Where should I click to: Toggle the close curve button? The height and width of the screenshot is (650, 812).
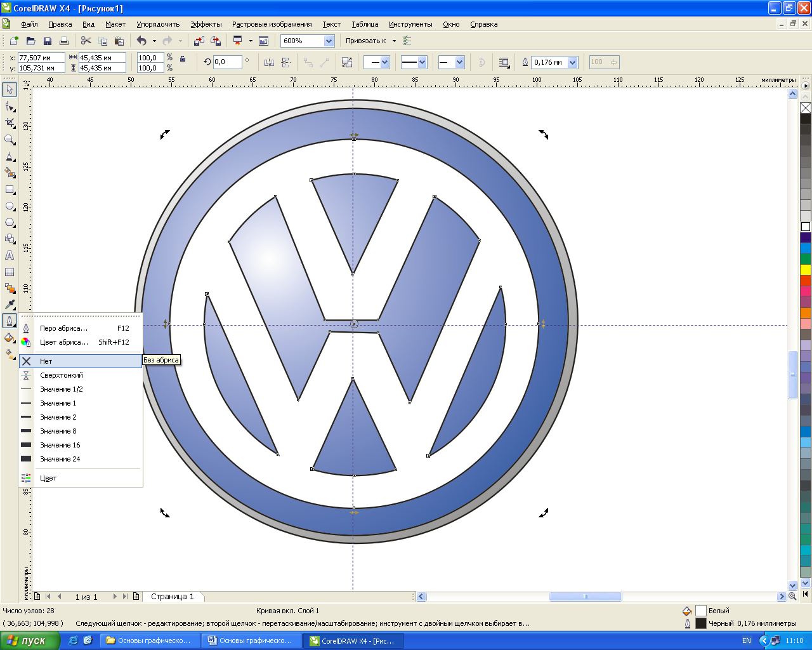click(481, 62)
